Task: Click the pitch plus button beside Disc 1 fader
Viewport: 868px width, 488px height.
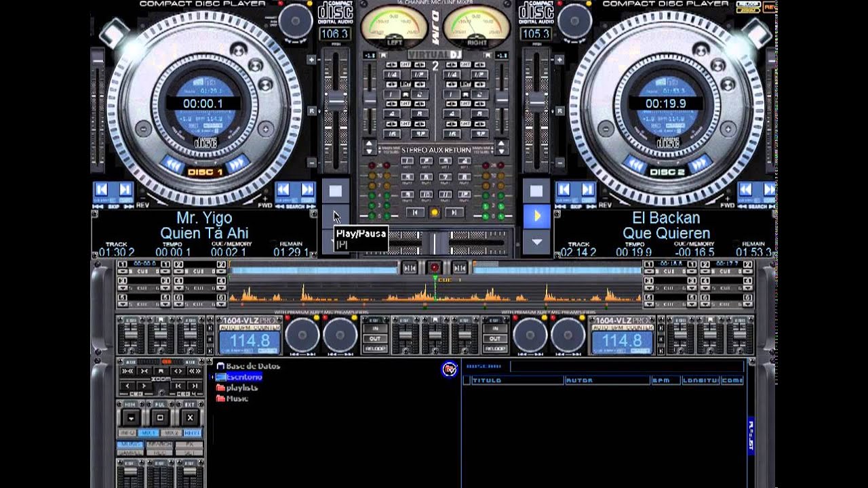Action: [x=312, y=60]
